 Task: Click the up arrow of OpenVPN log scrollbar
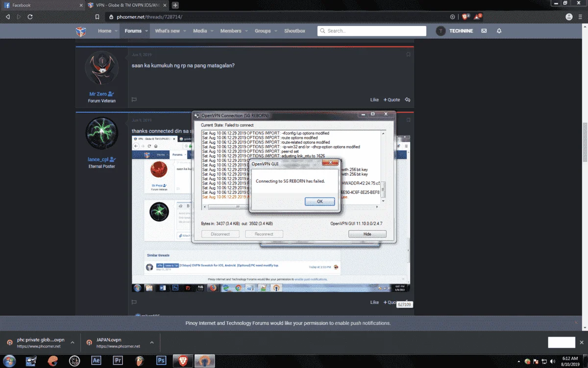tap(383, 133)
